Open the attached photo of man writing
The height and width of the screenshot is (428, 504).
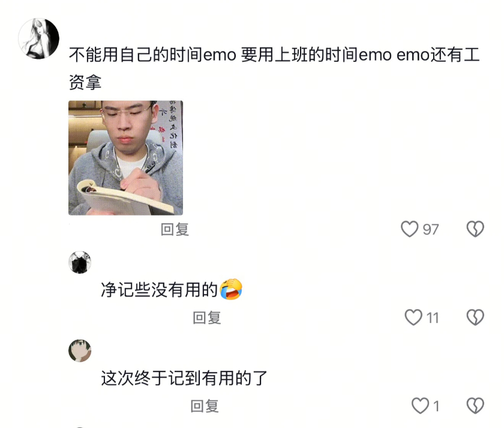pyautogui.click(x=125, y=158)
